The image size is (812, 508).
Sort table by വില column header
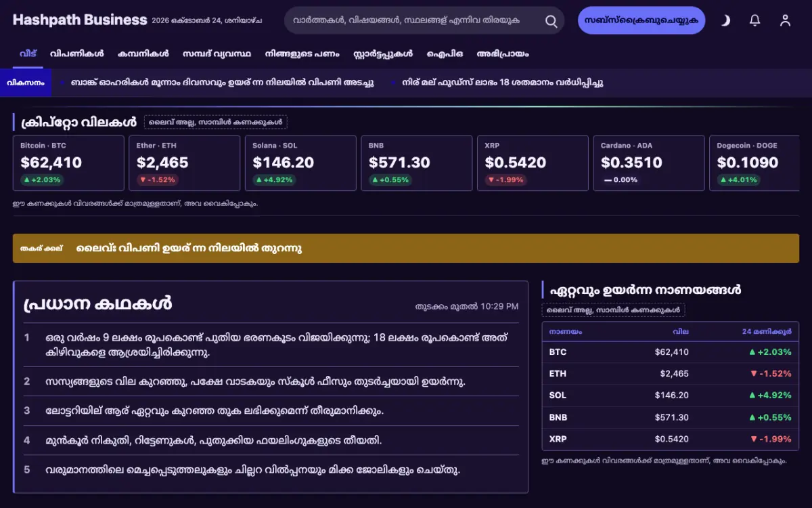(x=681, y=332)
